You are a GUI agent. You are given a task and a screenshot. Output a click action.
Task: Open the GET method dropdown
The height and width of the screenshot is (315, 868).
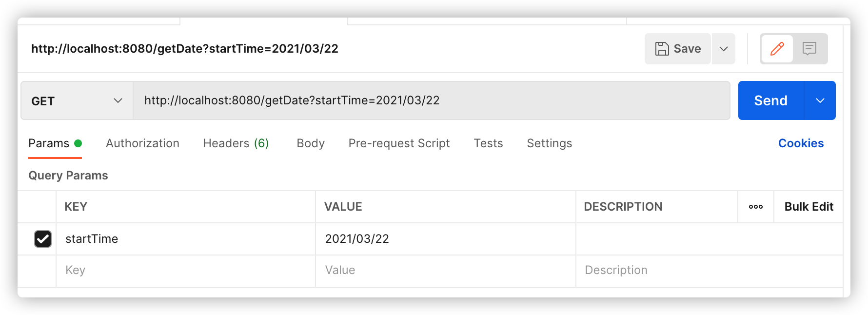(x=77, y=101)
